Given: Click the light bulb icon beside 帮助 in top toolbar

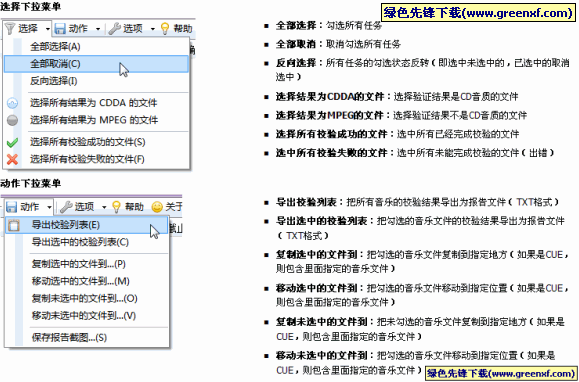Looking at the screenshot, I should (165, 28).
